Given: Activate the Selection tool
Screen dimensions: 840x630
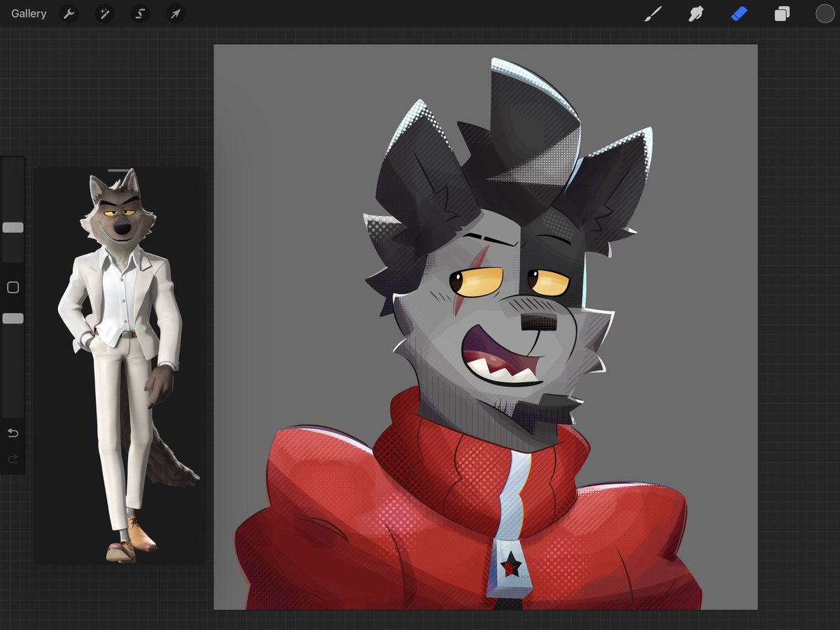Looking at the screenshot, I should 140,14.
